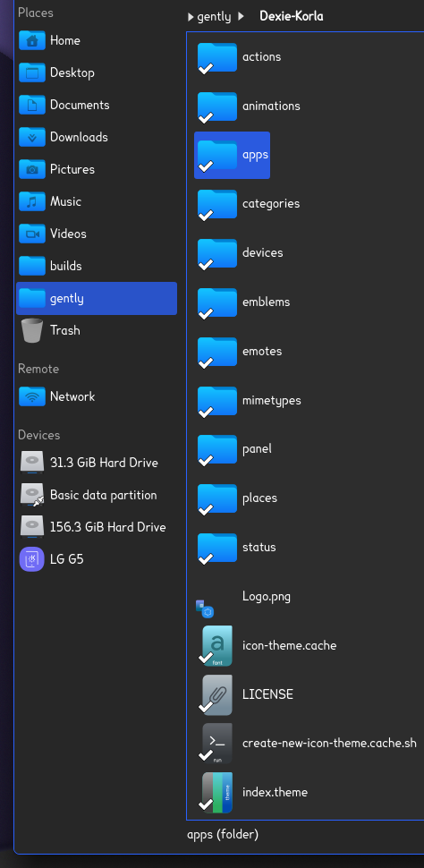
Task: Click the Dexie-Korla breadcrumb segment
Action: [291, 17]
